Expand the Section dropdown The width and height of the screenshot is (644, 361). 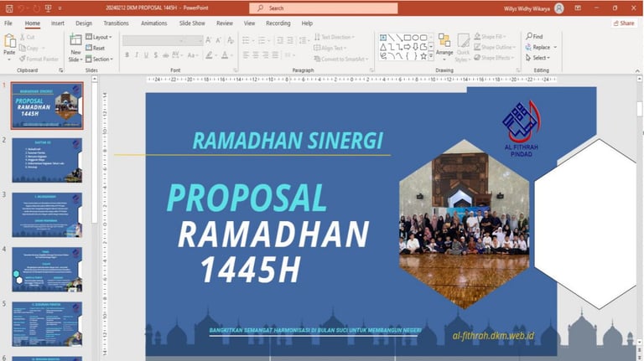click(99, 59)
